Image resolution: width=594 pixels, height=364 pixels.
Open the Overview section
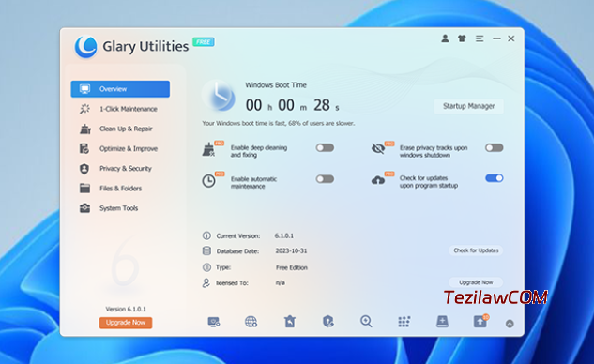pos(120,89)
